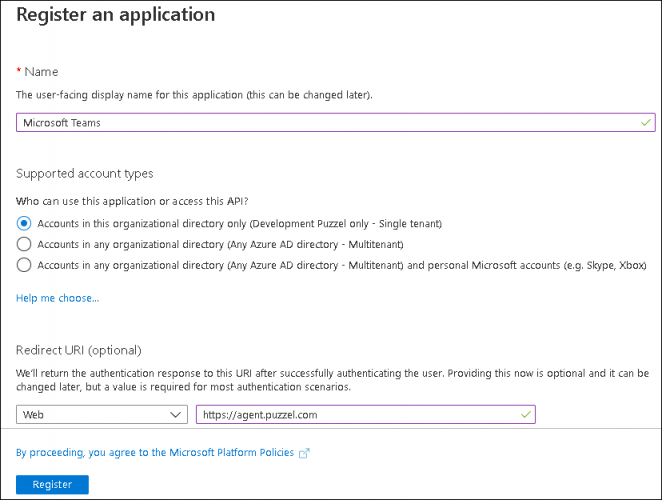The height and width of the screenshot is (500, 662).
Task: Select Multitenant and personal Microsoft accounts option
Action: pos(24,265)
